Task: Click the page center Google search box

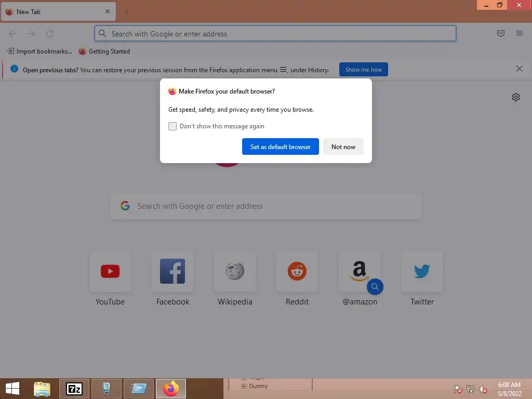Action: (x=266, y=206)
